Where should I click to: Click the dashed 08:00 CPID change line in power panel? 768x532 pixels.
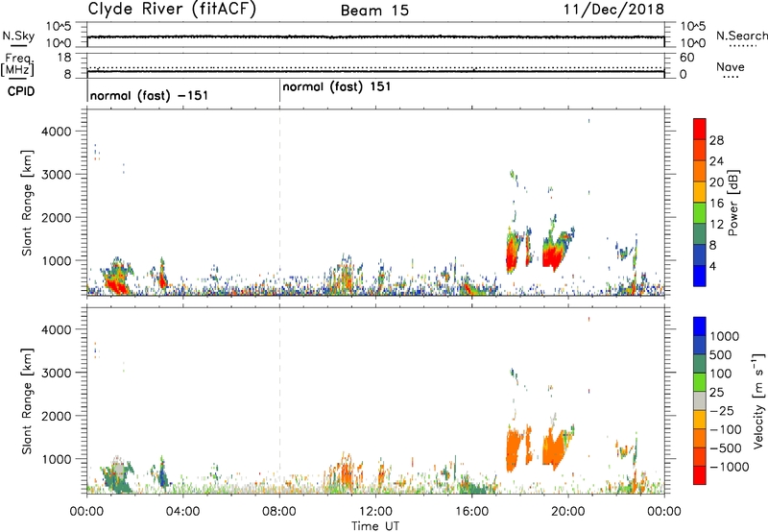[x=279, y=203]
